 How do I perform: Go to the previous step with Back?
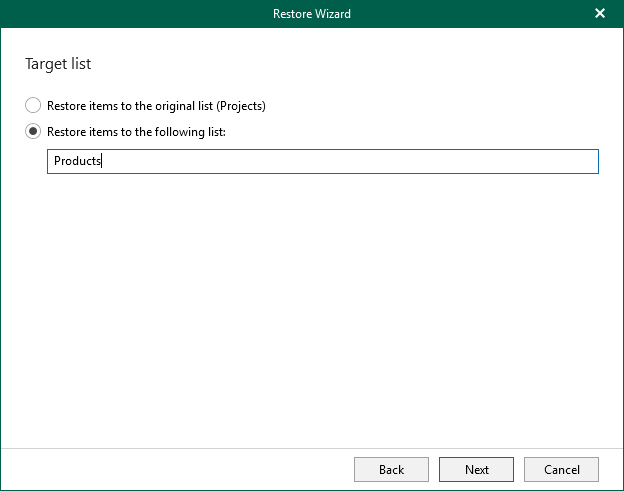391,469
